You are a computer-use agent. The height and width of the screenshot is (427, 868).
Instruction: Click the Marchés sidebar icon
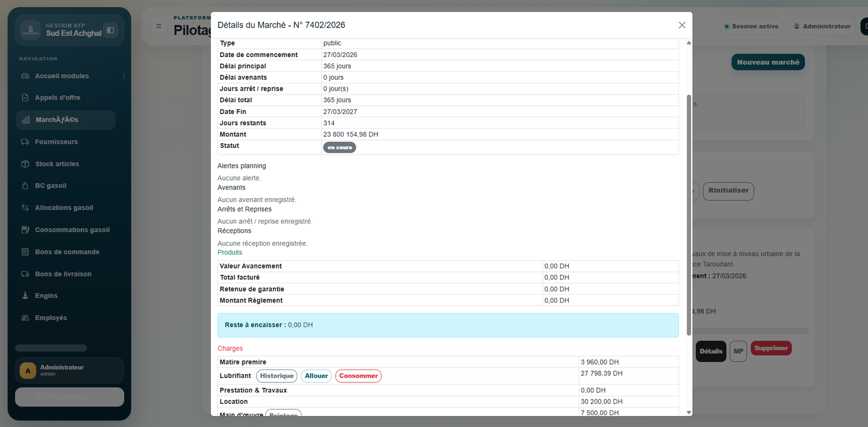click(x=25, y=120)
